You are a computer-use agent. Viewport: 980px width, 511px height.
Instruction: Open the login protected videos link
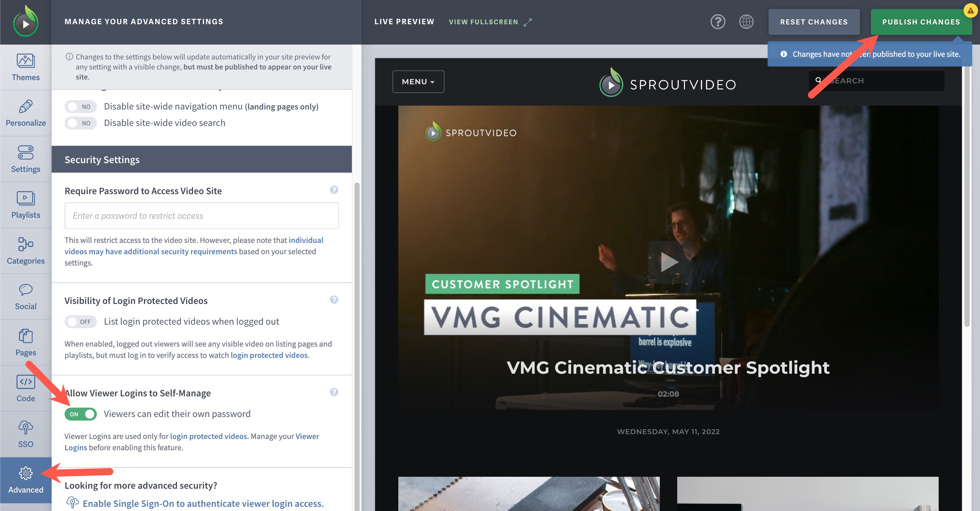269,355
